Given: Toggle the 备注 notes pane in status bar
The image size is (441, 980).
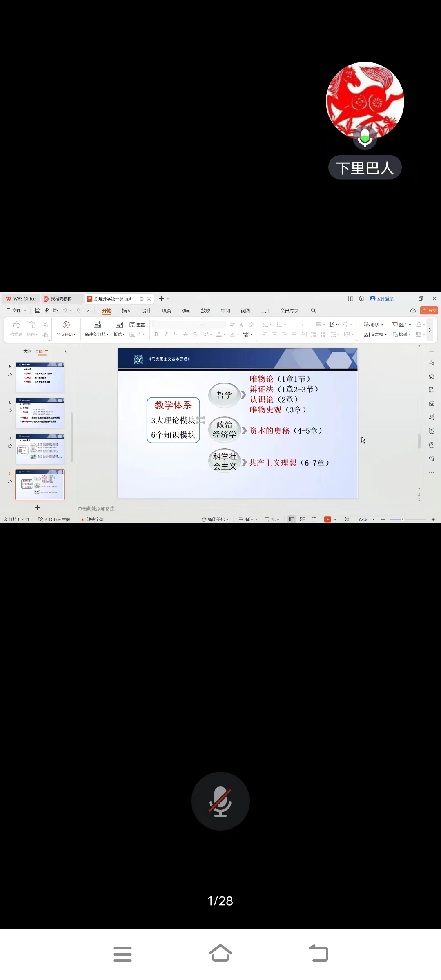Looking at the screenshot, I should (248, 519).
